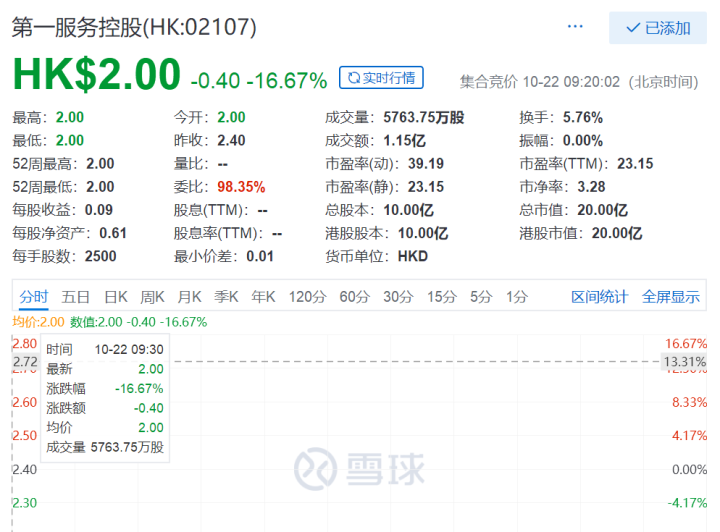This screenshot has height=532, width=720.
Task: Click the 市盈率(动) 39.19 value
Action: (426, 164)
